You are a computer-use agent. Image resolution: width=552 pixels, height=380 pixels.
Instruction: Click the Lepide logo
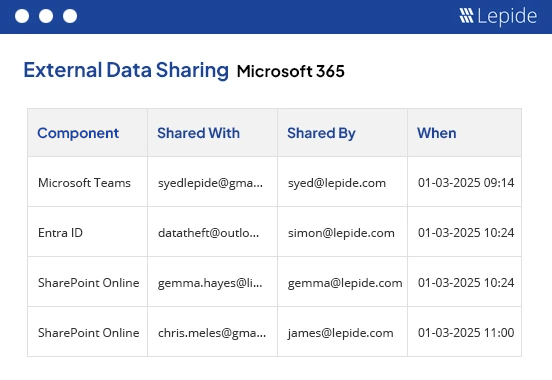[x=498, y=16]
